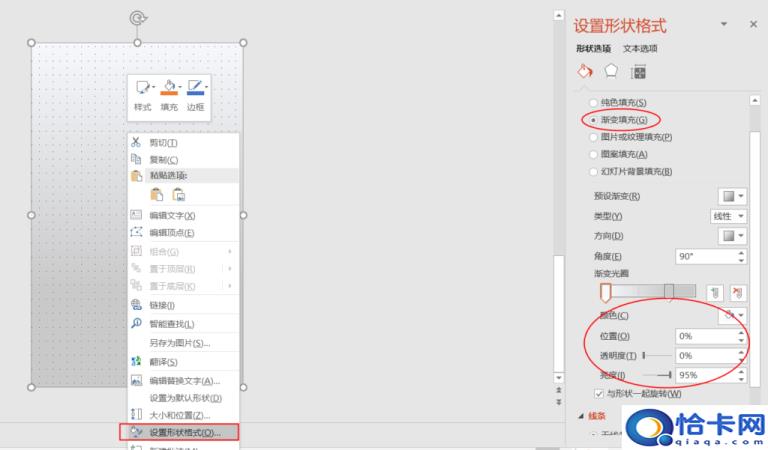Collapse the 线条 section
Image resolution: width=768 pixels, height=450 pixels.
(x=581, y=416)
